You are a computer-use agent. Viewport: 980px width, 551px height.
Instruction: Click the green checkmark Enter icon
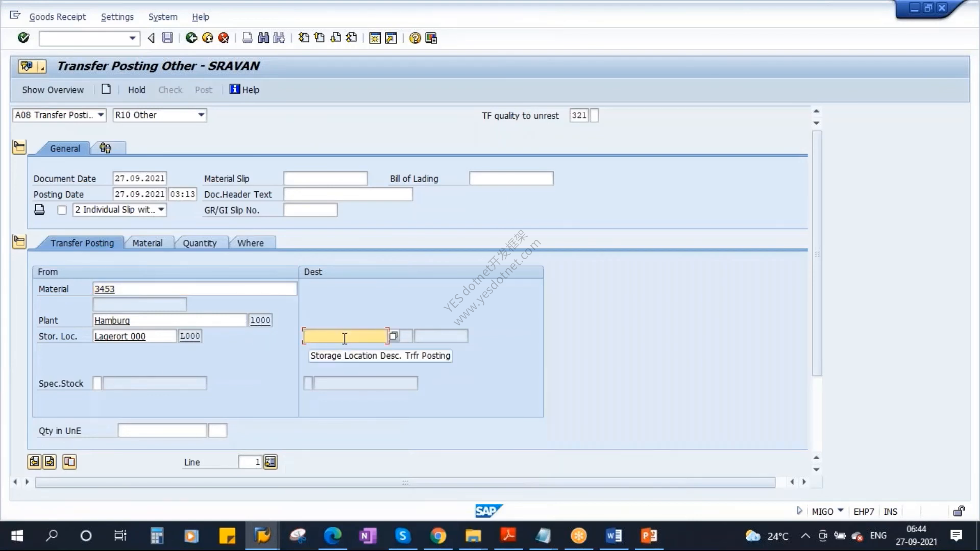click(23, 38)
